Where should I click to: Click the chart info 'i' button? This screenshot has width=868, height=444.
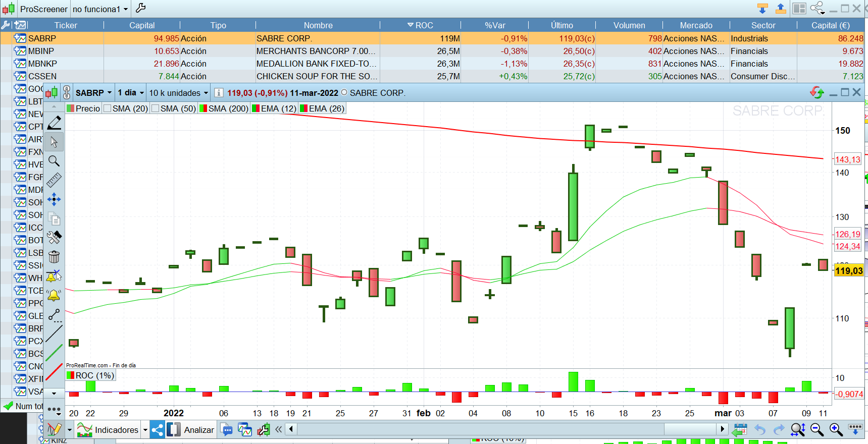pos(219,93)
